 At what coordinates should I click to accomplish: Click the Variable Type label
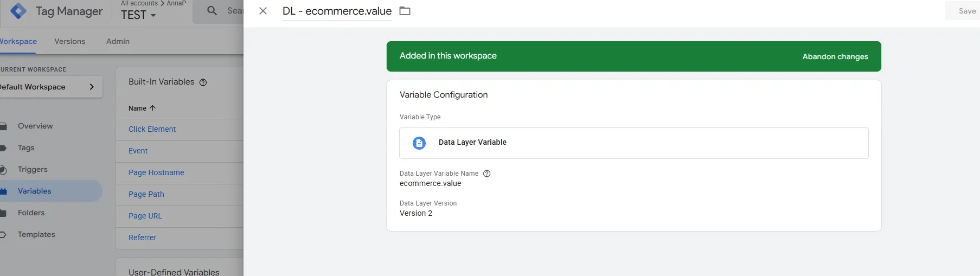[420, 117]
